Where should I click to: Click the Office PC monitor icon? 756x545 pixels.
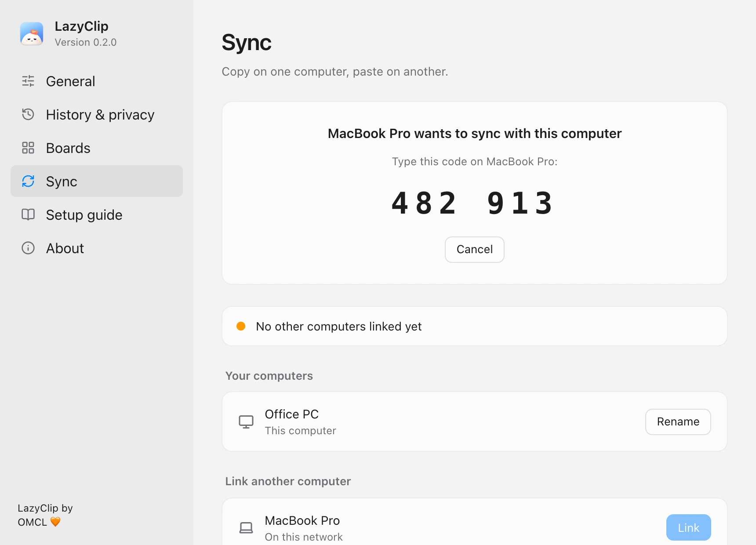[x=246, y=422]
